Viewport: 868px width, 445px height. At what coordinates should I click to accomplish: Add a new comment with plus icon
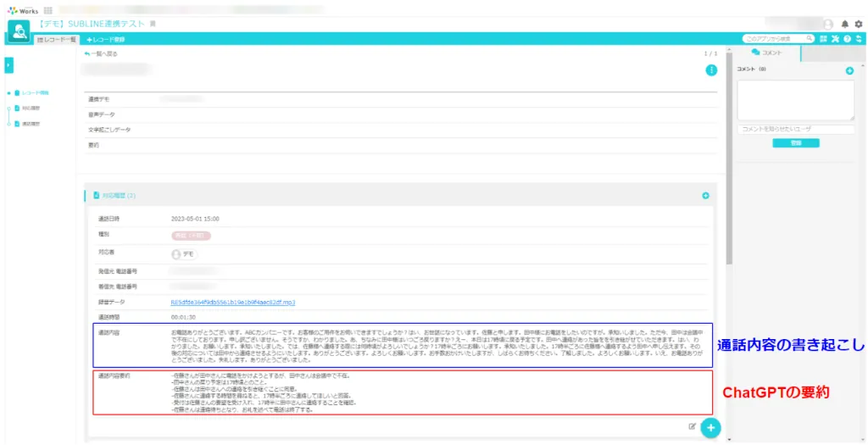849,71
